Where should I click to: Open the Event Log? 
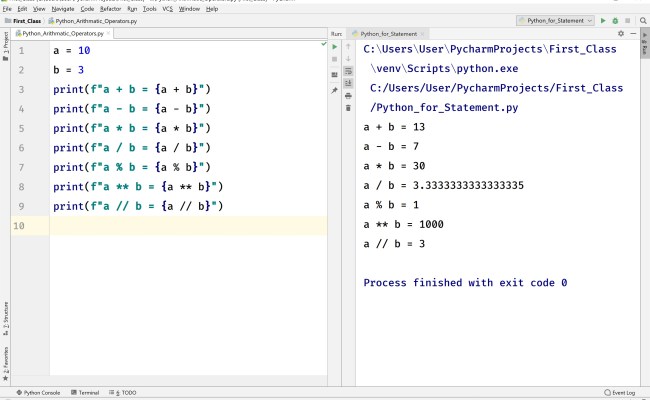pos(620,393)
